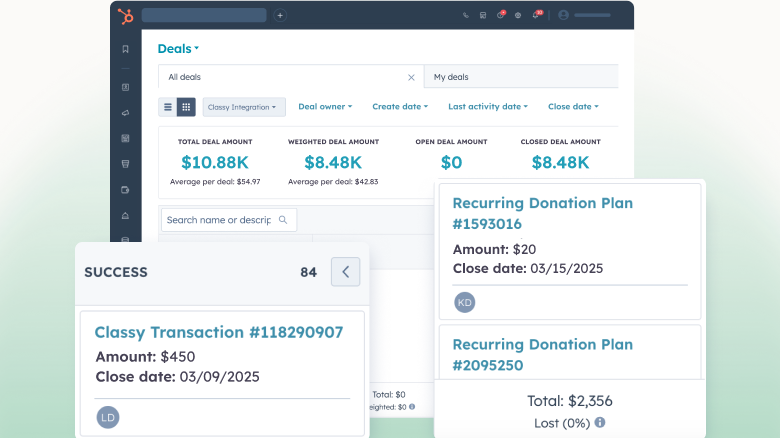
Task: Open Recurring Donation Plan #1593016 deal
Action: pyautogui.click(x=543, y=214)
